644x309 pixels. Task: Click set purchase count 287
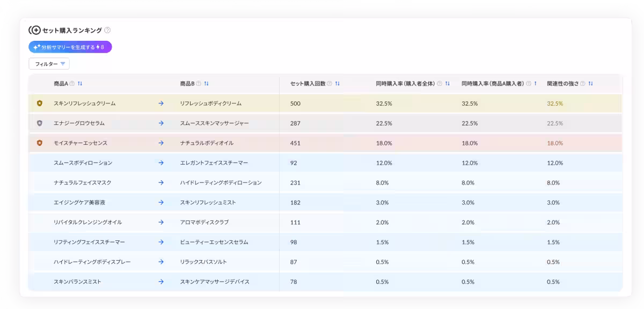tap(295, 123)
